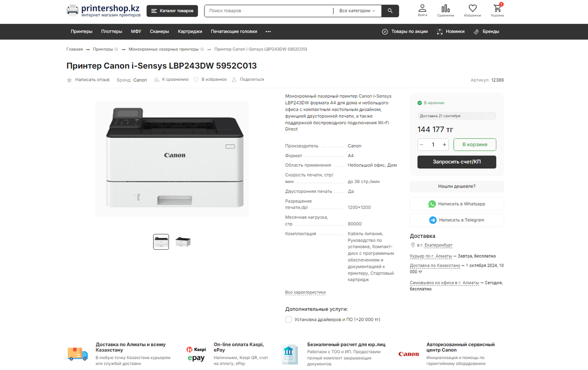Click the magnifier search button
This screenshot has height=370, width=588.
[390, 11]
